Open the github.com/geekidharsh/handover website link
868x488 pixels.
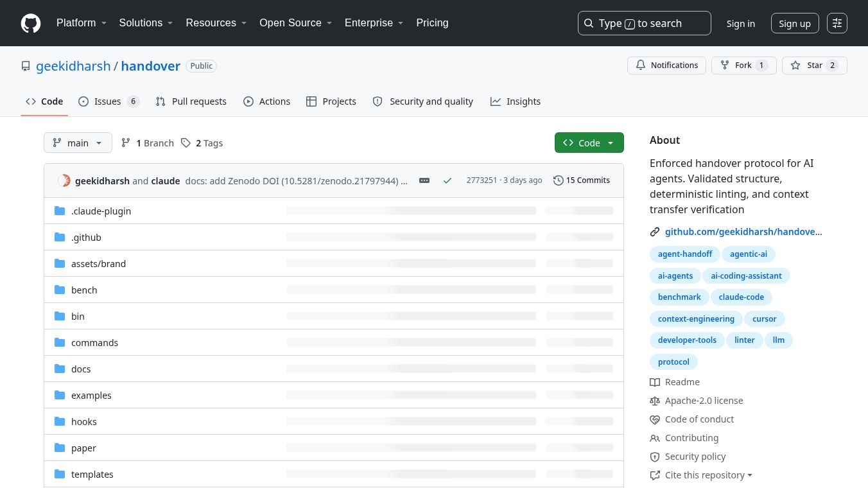pos(743,232)
